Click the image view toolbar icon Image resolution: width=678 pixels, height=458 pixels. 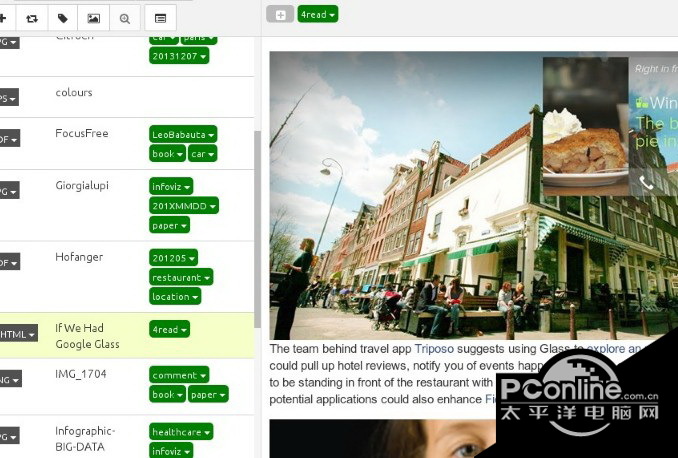click(x=93, y=18)
